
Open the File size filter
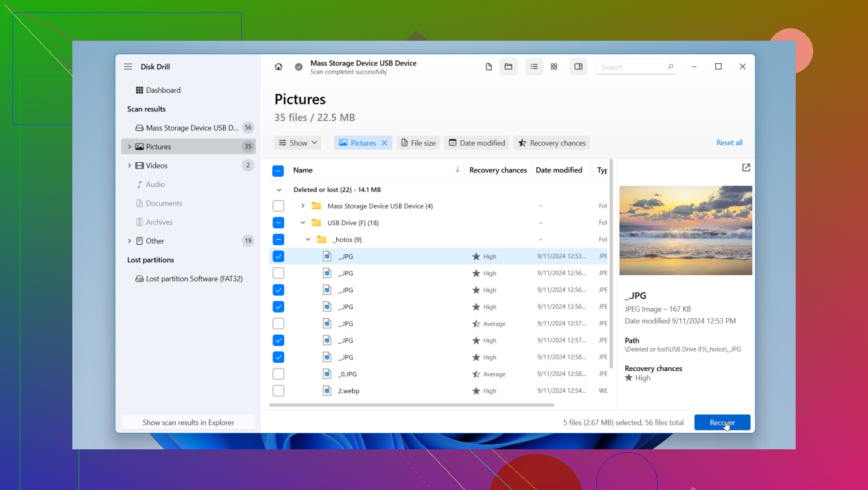coord(419,143)
